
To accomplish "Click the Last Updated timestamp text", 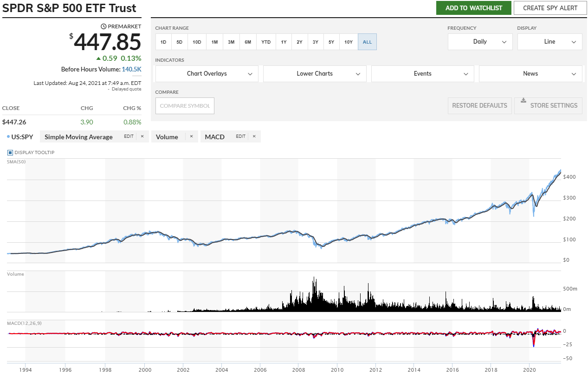I will (87, 83).
